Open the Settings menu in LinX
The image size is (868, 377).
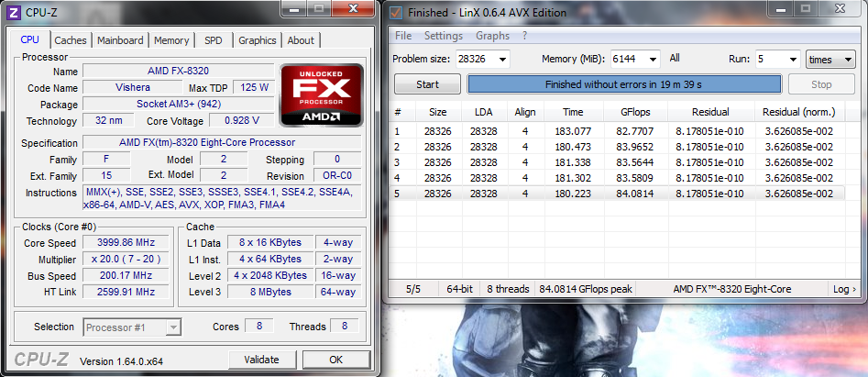point(444,36)
